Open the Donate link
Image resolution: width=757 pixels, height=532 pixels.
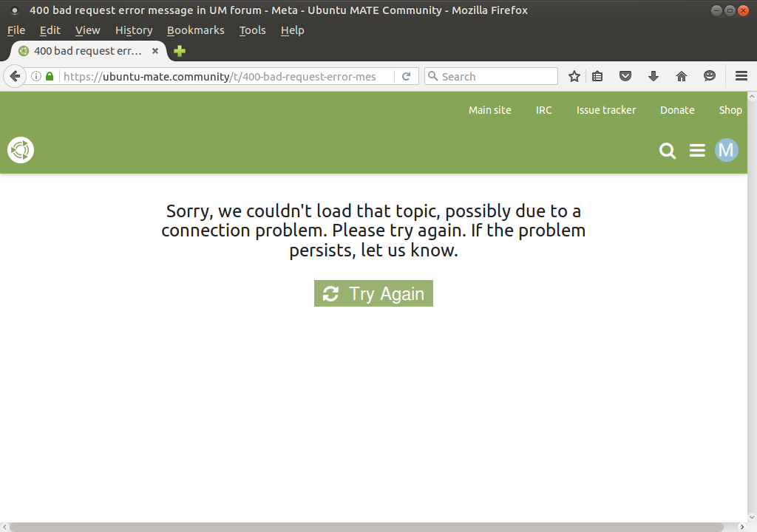pos(677,110)
